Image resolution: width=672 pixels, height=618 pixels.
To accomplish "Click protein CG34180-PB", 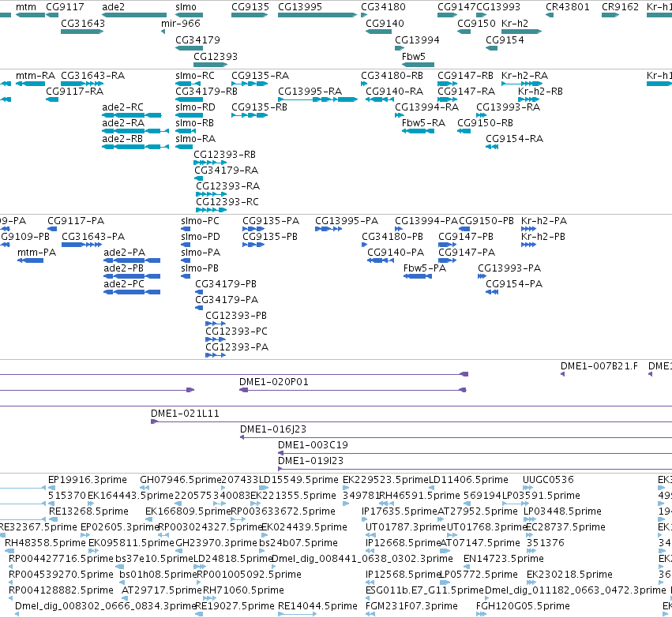I will [364, 245].
